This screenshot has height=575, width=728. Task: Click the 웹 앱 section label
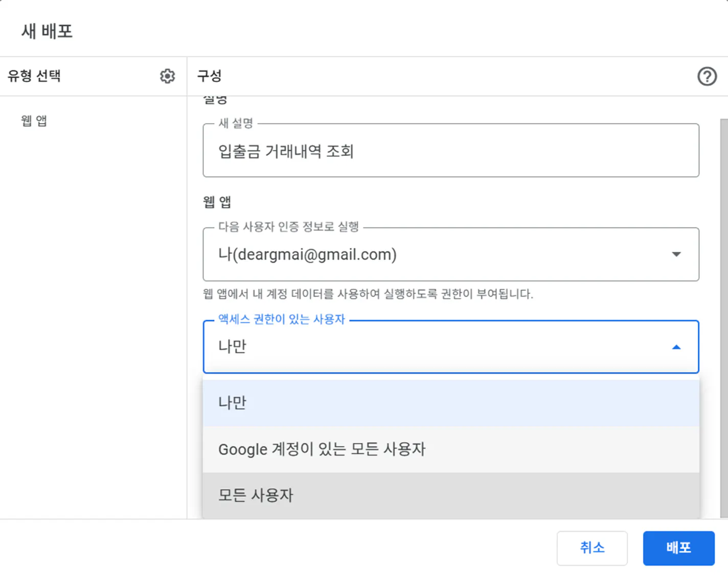[x=216, y=201]
